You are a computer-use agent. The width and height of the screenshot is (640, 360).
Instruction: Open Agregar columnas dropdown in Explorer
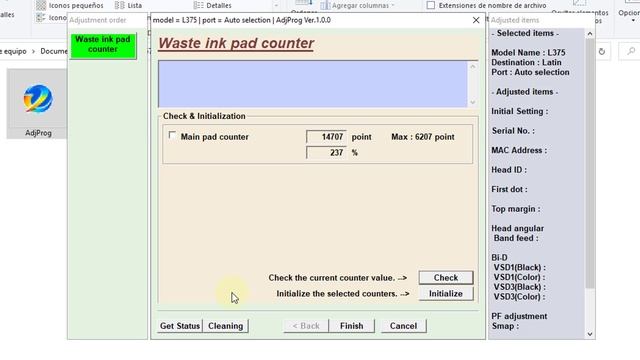[x=358, y=5]
